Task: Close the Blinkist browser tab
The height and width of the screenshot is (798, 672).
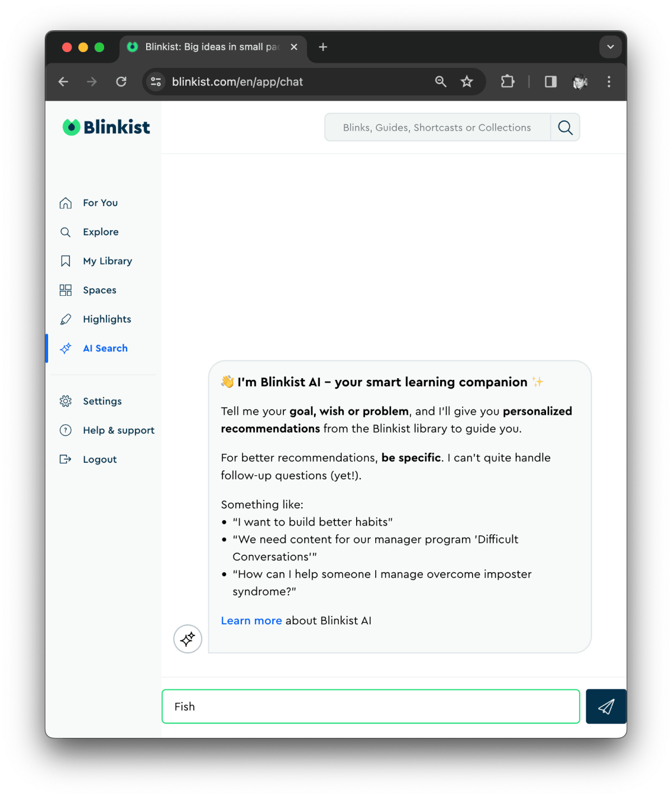Action: [294, 47]
